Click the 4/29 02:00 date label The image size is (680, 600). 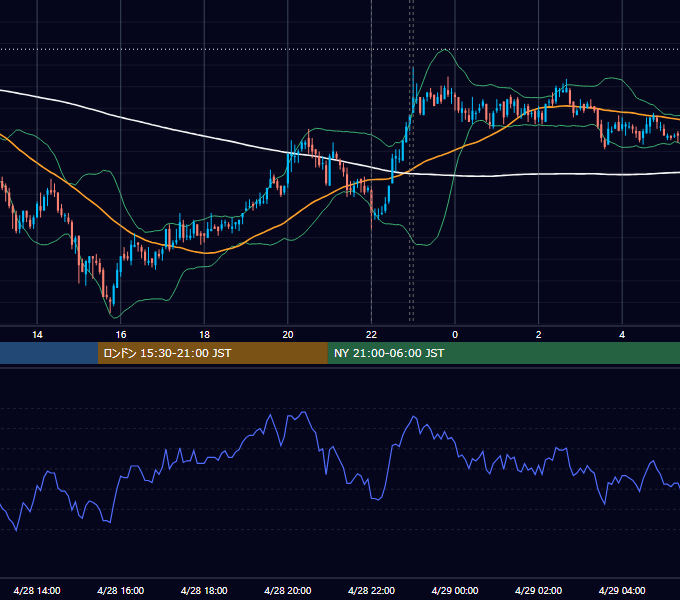tap(538, 590)
